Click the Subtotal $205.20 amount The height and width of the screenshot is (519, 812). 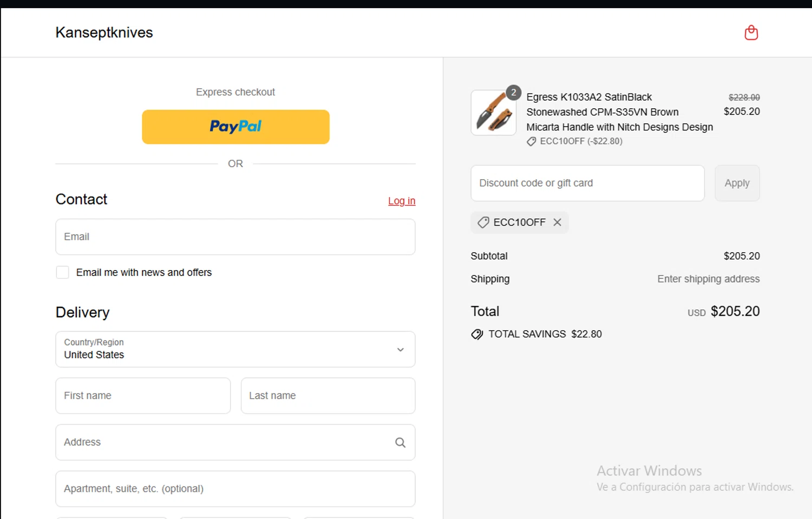(x=742, y=256)
